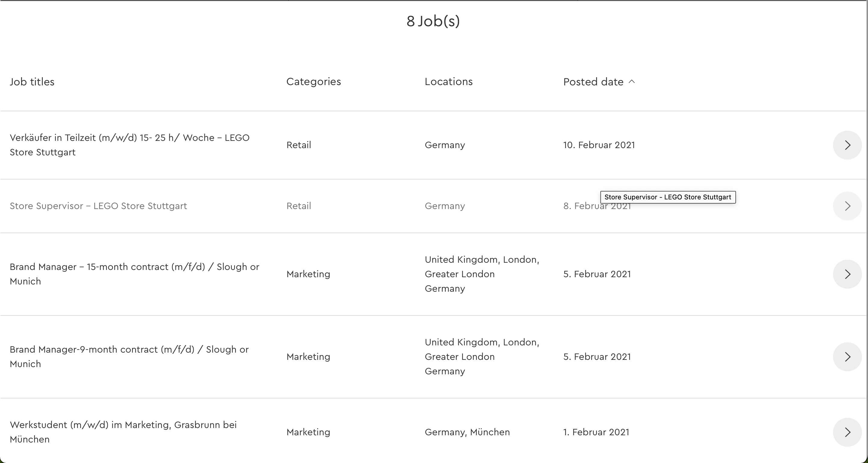This screenshot has height=463, width=868.
Task: Open arrow for Werkstudent im Marketing job
Action: pos(847,432)
